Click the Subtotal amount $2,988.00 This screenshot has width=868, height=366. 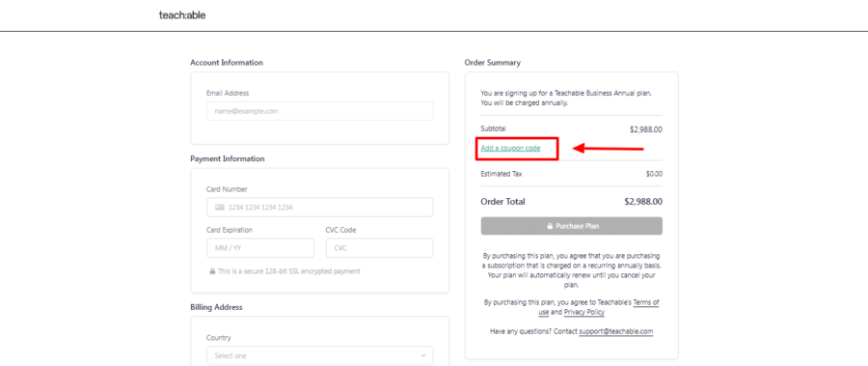coord(646,129)
